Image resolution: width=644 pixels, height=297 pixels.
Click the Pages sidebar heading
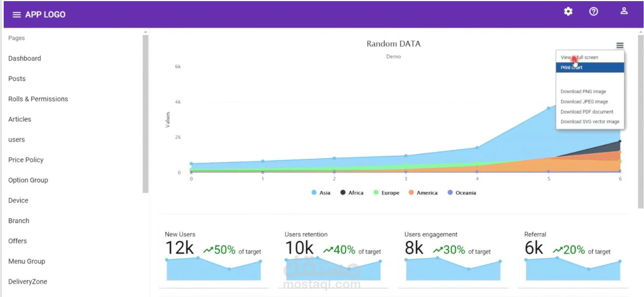pyautogui.click(x=16, y=38)
